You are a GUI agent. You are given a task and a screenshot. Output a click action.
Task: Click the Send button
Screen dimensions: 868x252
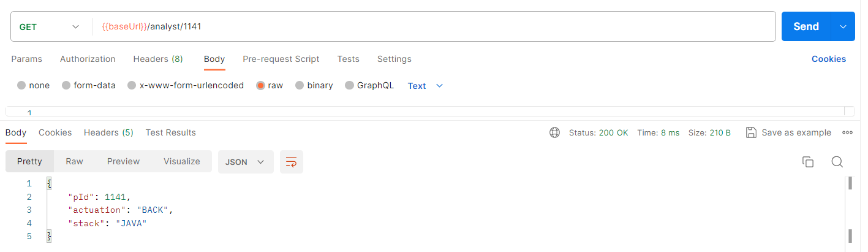click(806, 26)
